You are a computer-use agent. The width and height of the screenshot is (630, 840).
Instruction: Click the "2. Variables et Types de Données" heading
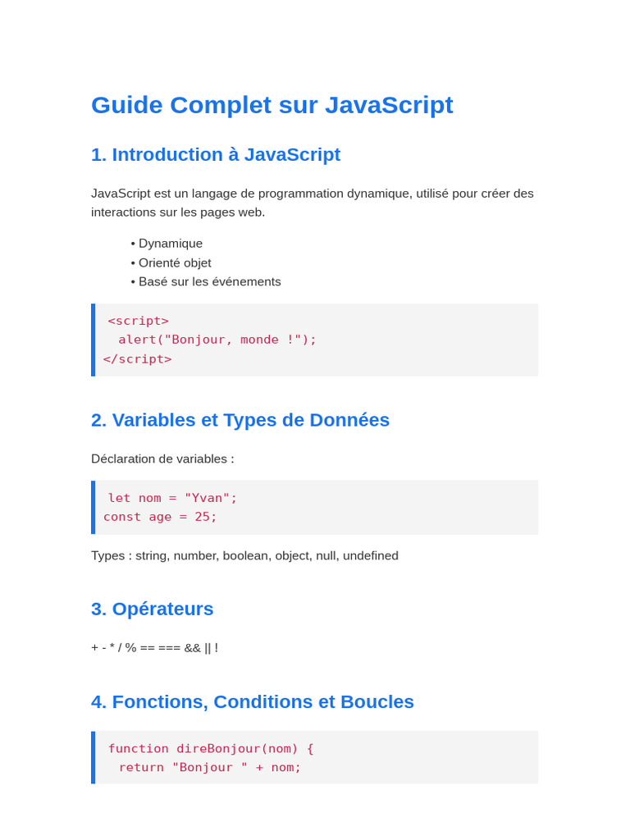[x=240, y=420]
